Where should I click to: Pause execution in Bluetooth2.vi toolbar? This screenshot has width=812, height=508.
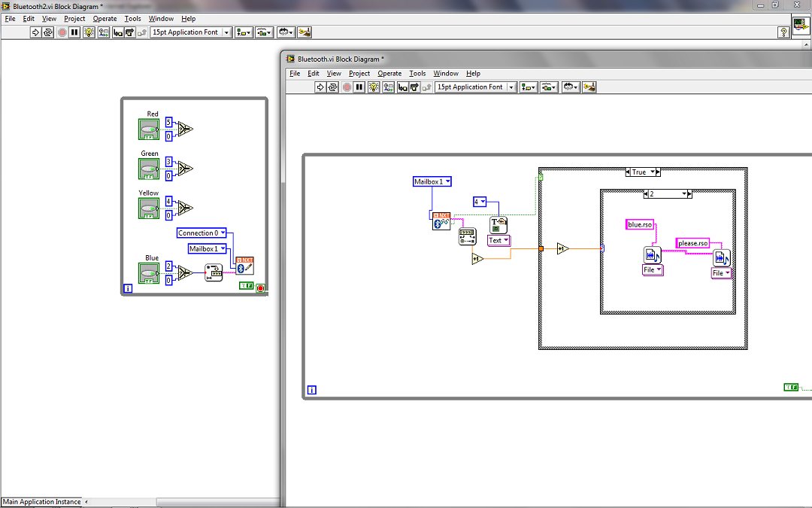[x=74, y=32]
